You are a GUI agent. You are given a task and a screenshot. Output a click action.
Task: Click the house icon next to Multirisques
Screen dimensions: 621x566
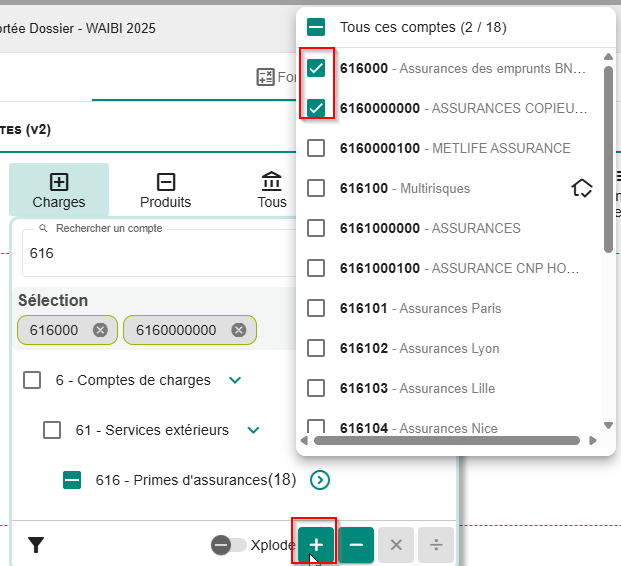pyautogui.click(x=582, y=188)
